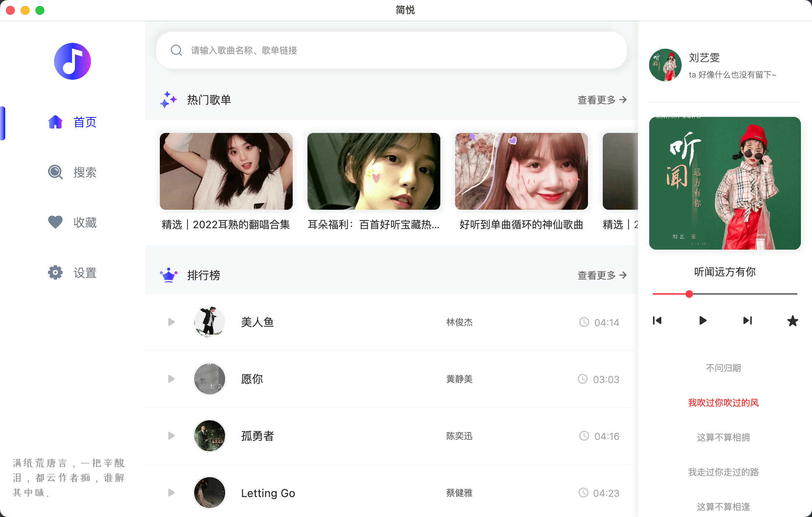
Task: Expand 排行榜 via 查看更多 link
Action: 602,275
